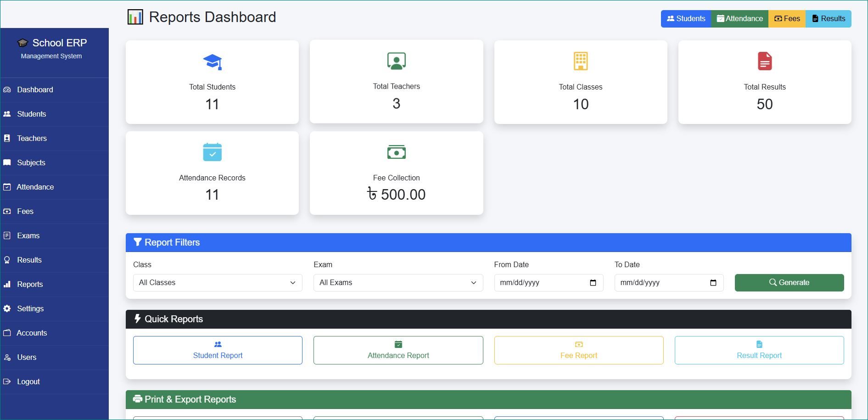Image resolution: width=868 pixels, height=420 pixels.
Task: Open Exams in the sidebar
Action: coord(55,235)
